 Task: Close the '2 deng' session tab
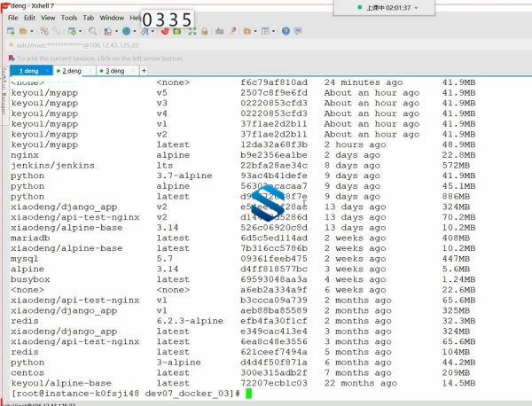(x=90, y=71)
